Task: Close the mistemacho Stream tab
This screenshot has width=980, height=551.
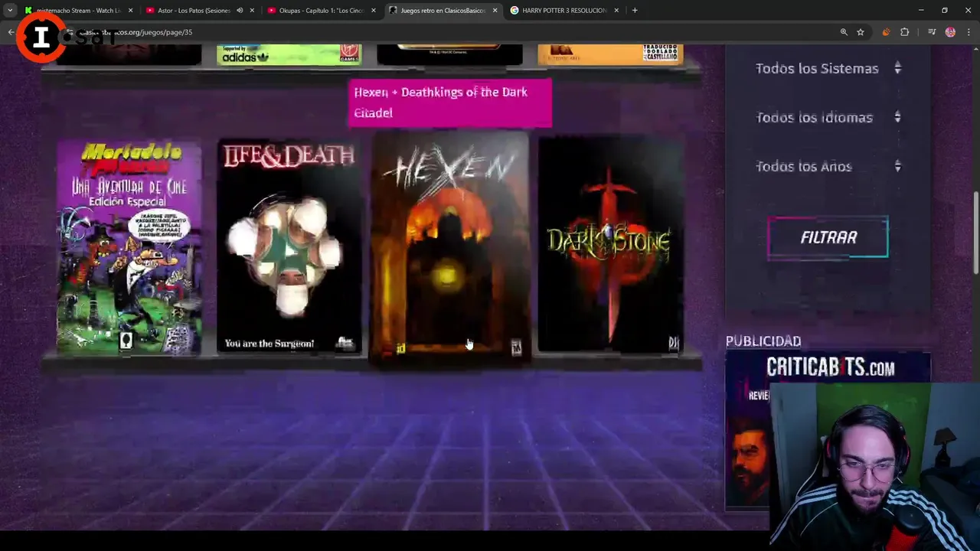Action: tap(131, 11)
